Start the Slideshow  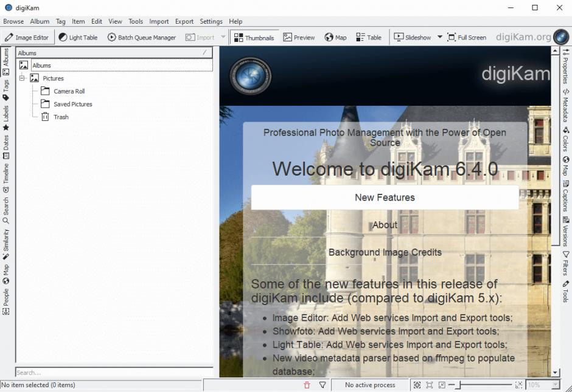pos(412,38)
